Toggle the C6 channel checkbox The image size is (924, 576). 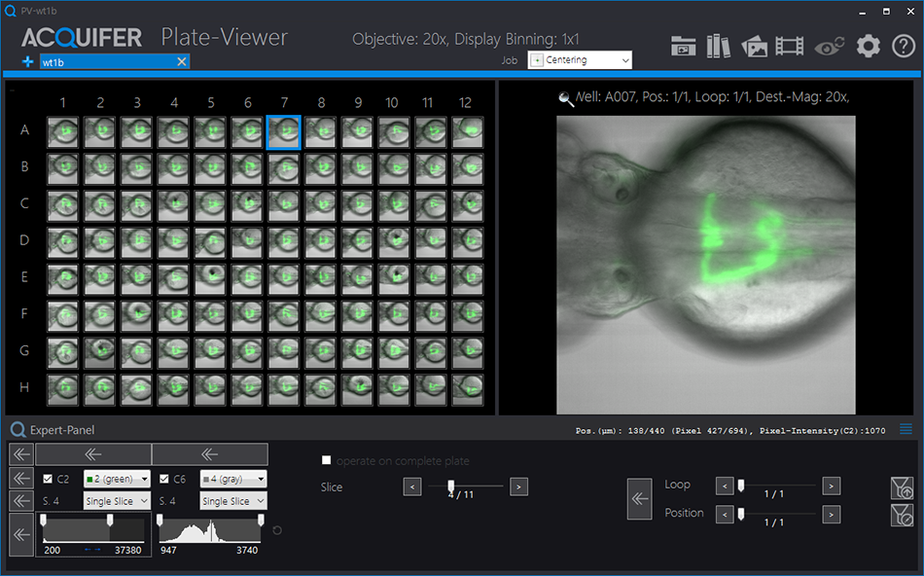(x=163, y=479)
